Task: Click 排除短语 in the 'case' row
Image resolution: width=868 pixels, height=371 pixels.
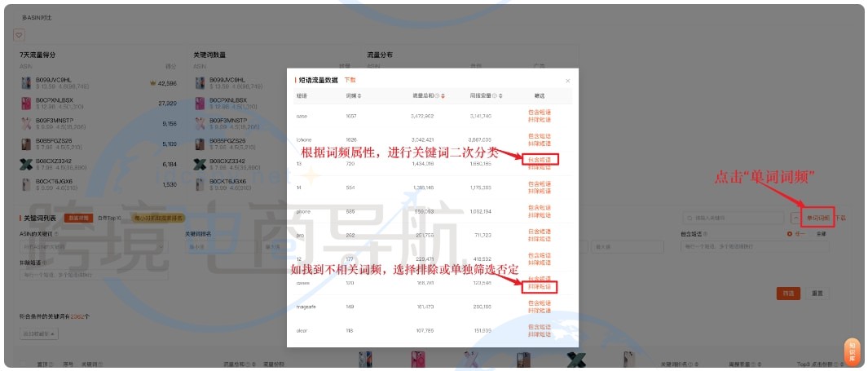Action: tap(540, 120)
